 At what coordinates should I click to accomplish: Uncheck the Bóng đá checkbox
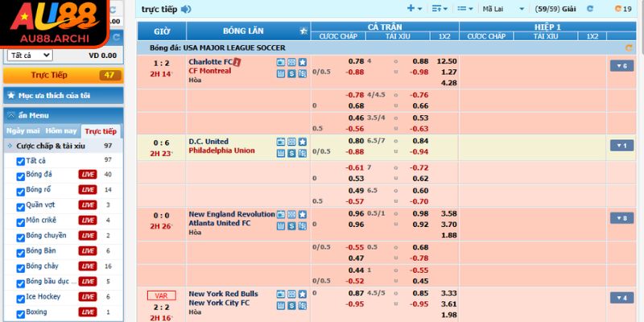20,175
